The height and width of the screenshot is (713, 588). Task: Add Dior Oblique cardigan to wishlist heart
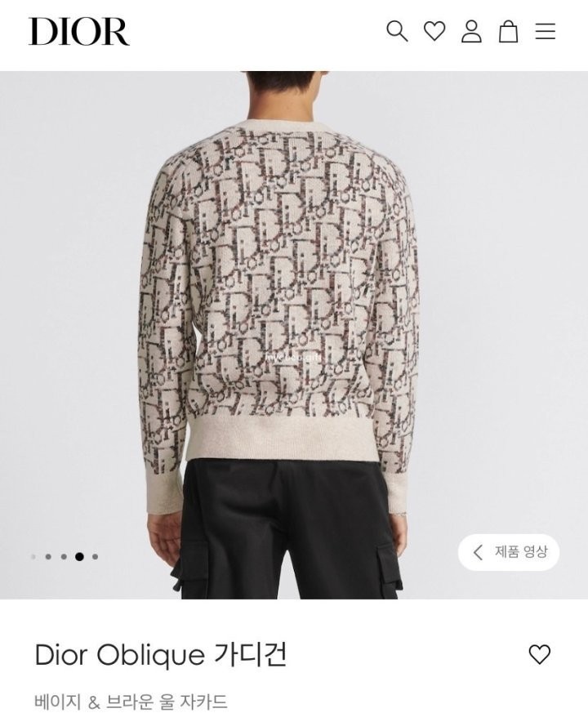coord(539,654)
